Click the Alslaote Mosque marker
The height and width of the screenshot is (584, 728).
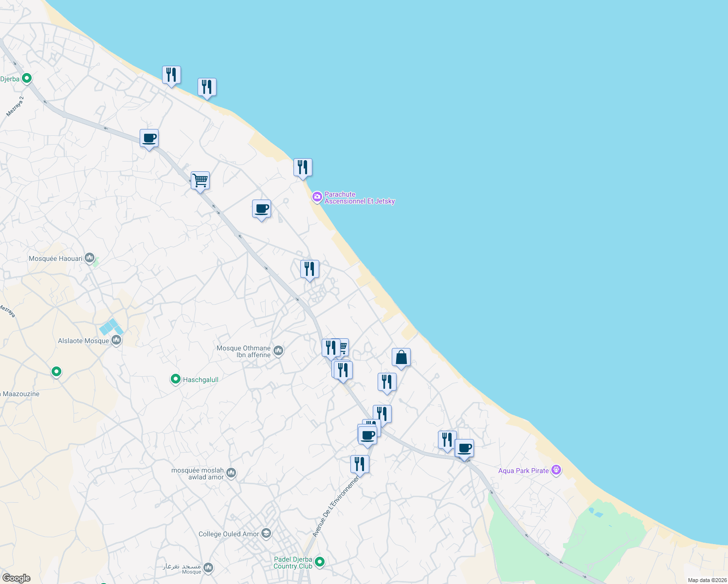click(116, 339)
